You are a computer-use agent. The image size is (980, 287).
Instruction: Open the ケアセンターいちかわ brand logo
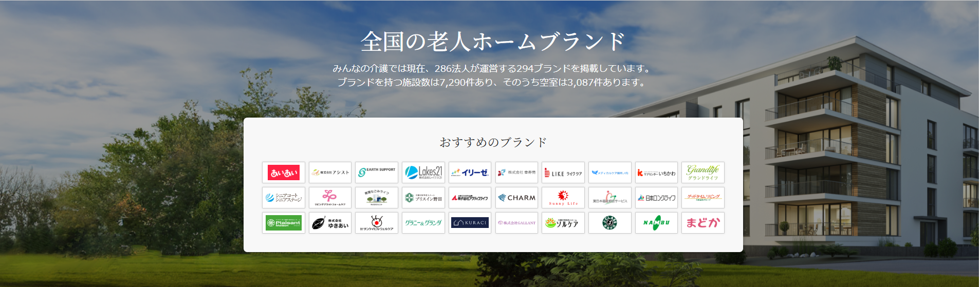coord(656,173)
